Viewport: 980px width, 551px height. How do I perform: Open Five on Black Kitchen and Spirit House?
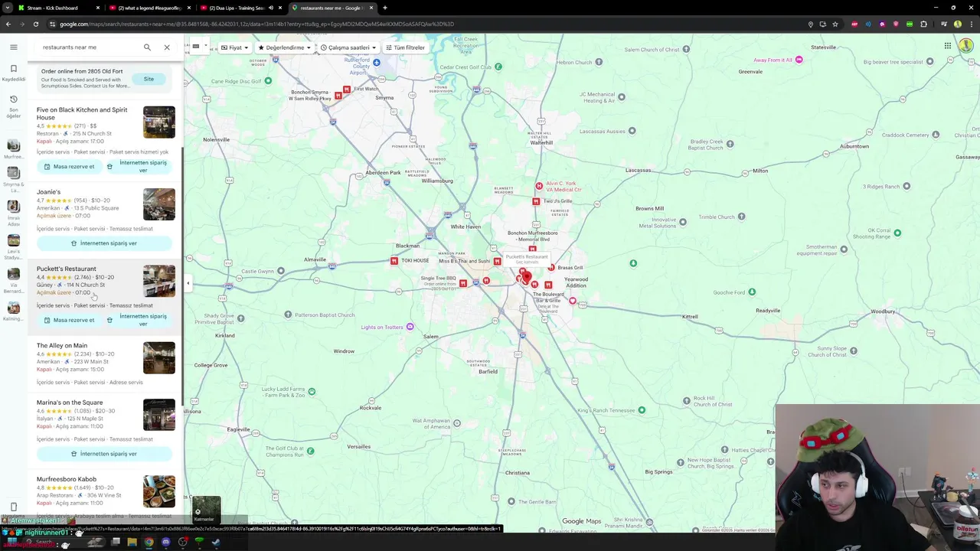pos(82,113)
